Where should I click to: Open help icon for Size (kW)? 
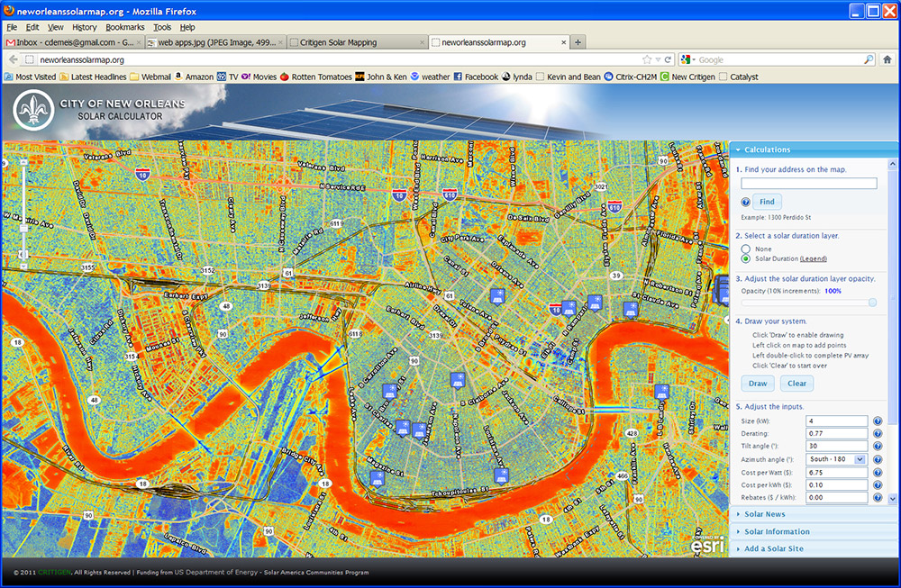click(x=878, y=421)
